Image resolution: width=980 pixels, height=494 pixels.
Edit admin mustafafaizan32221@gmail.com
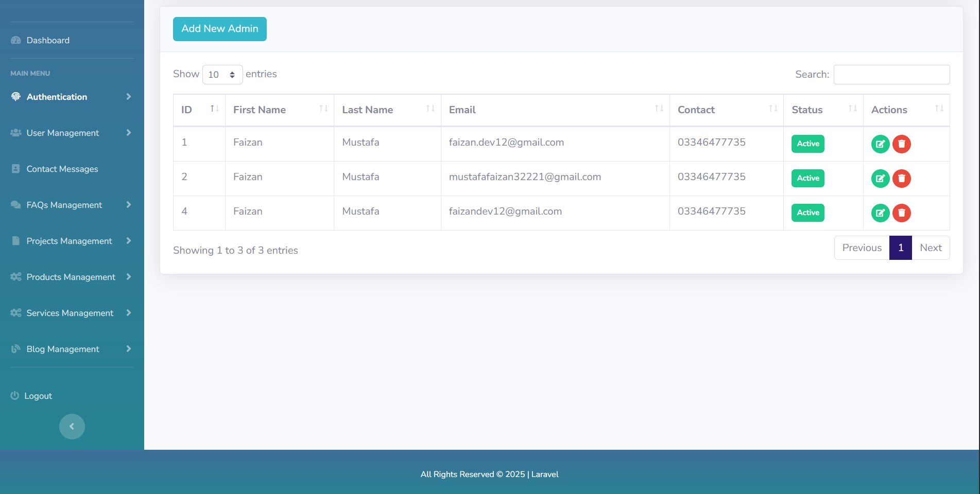point(880,179)
